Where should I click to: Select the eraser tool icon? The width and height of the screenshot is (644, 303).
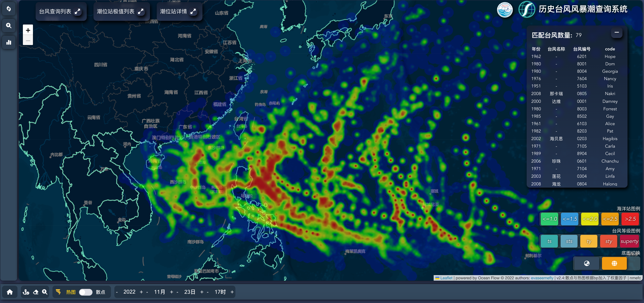35,292
